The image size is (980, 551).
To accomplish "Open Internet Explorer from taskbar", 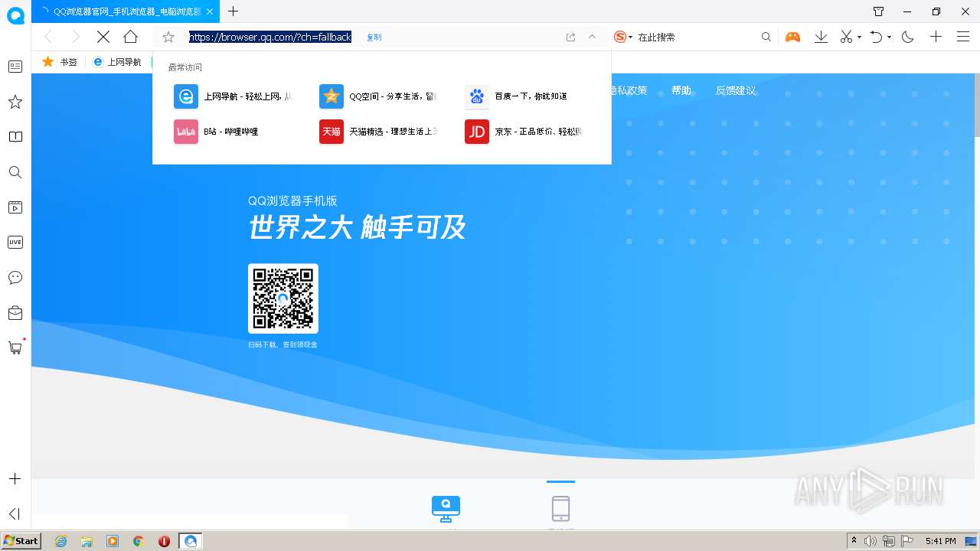I will click(x=60, y=541).
